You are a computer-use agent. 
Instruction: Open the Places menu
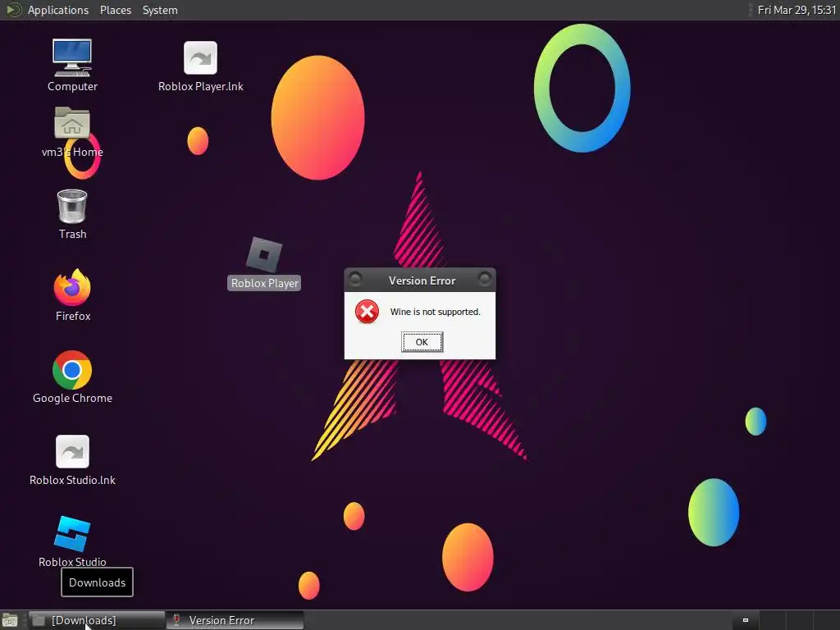(x=116, y=10)
